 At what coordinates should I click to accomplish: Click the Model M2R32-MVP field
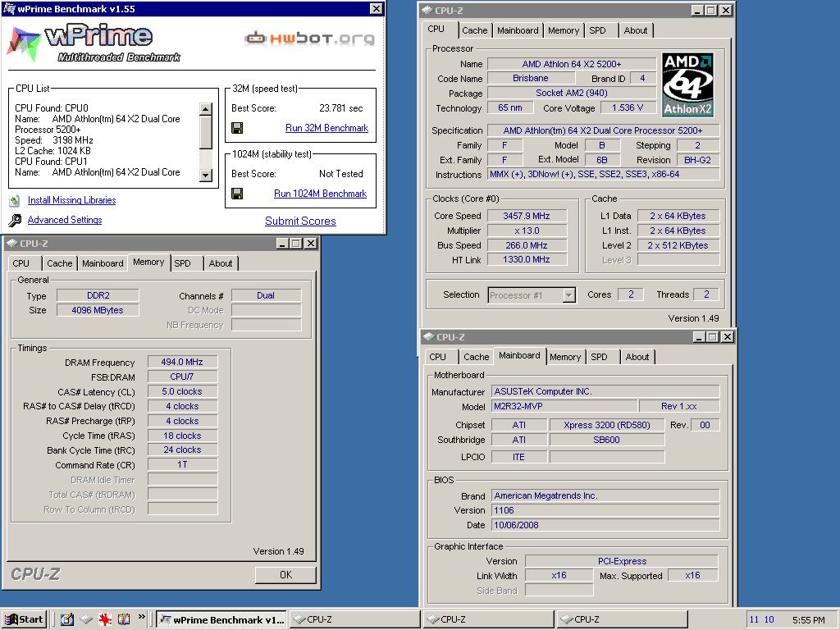(564, 407)
